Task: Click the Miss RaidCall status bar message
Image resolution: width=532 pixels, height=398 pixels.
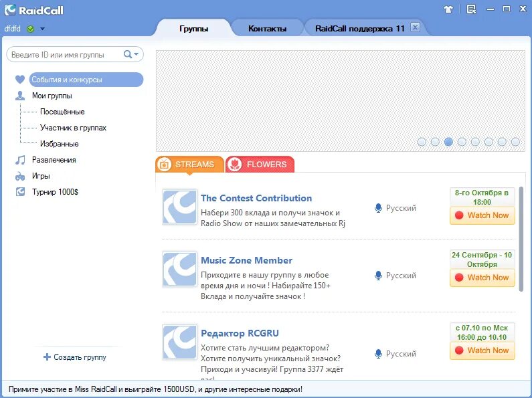Action: tap(155, 389)
